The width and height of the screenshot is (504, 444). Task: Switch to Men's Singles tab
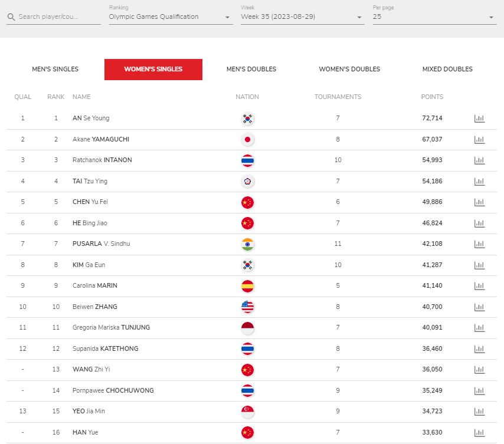coord(55,69)
